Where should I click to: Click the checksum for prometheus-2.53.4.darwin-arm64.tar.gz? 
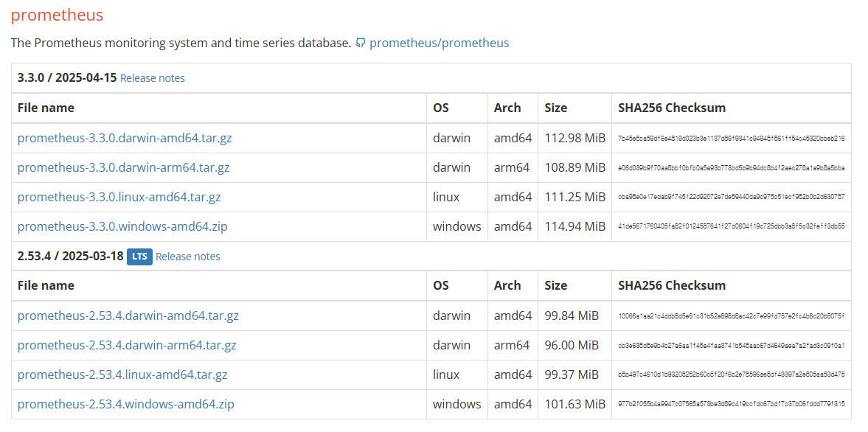pos(732,346)
